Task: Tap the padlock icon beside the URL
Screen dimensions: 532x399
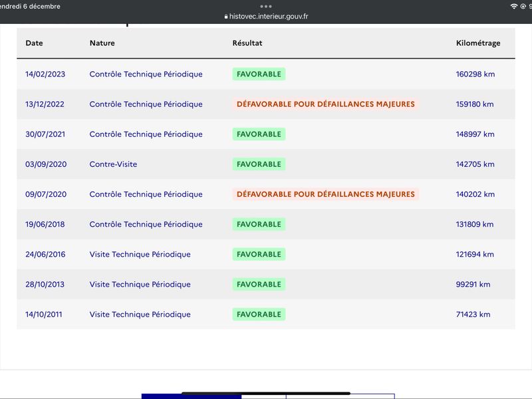Action: point(226,16)
